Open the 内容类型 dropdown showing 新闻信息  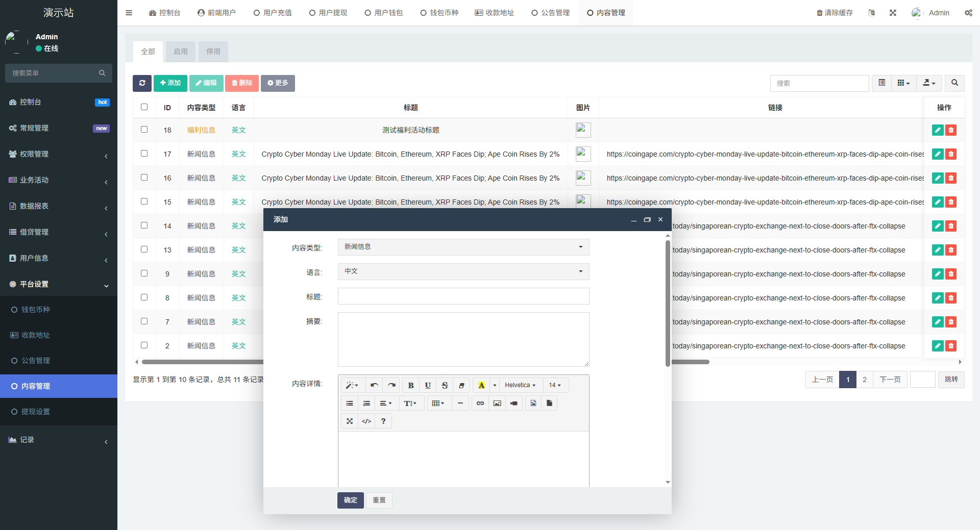click(462, 247)
